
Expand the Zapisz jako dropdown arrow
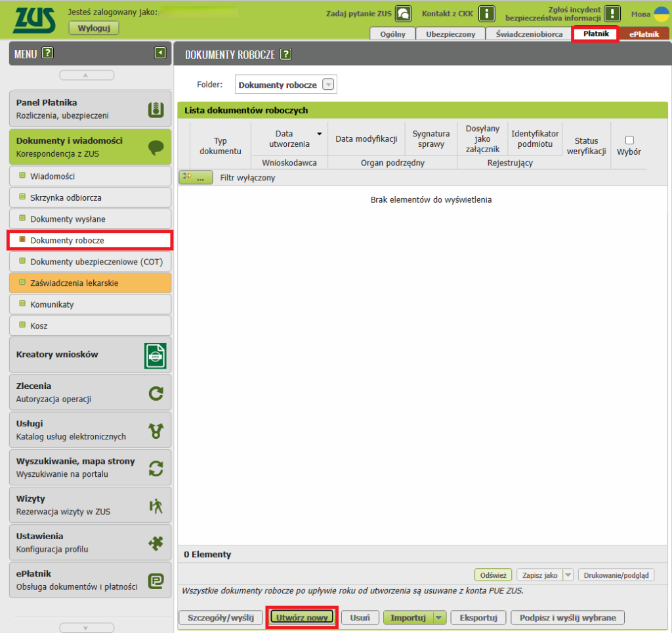(x=568, y=575)
